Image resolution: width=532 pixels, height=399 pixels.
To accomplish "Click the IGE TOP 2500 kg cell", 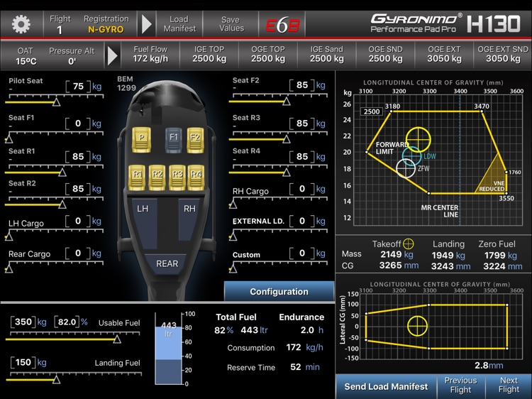I will 209,55.
